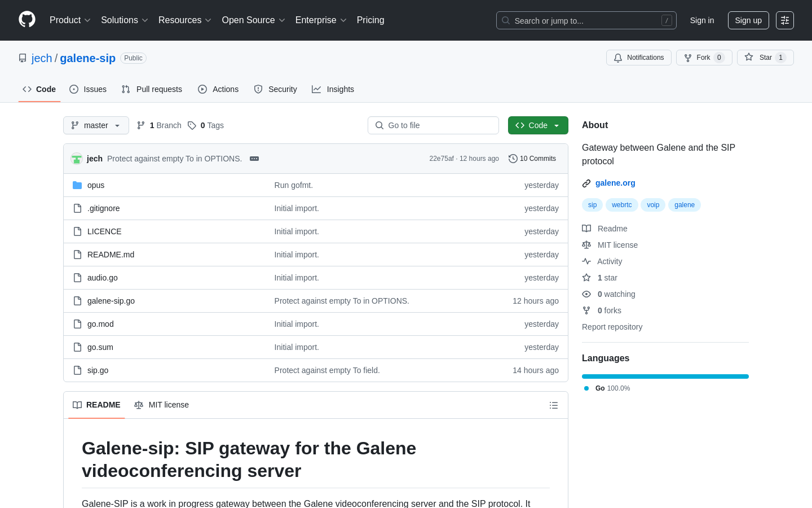The height and width of the screenshot is (508, 812).
Task: Click the Go 100.0% language label
Action: click(x=607, y=388)
